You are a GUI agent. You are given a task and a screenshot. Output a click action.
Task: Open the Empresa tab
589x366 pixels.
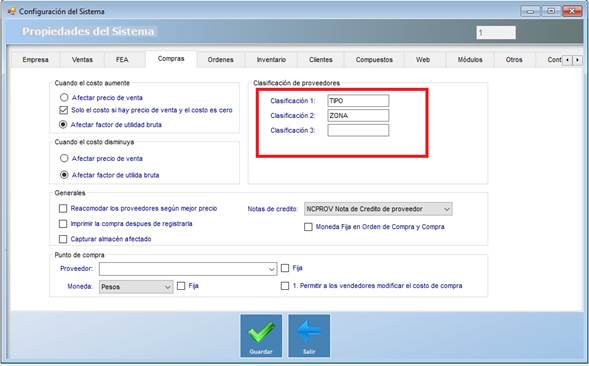click(35, 60)
